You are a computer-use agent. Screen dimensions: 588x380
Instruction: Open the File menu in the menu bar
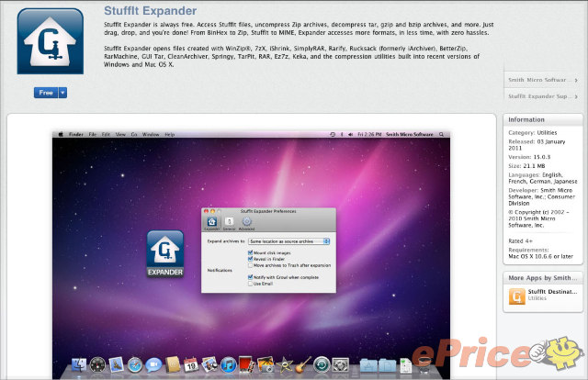click(92, 134)
